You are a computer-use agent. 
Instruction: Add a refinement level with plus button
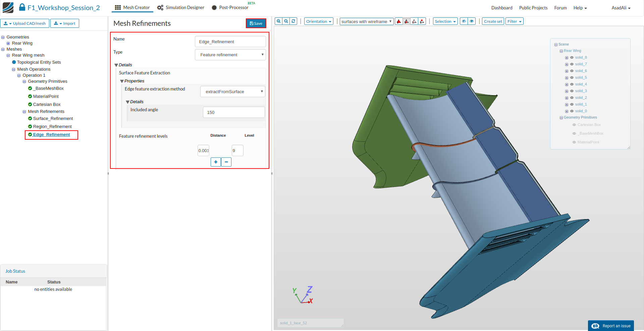pos(216,162)
